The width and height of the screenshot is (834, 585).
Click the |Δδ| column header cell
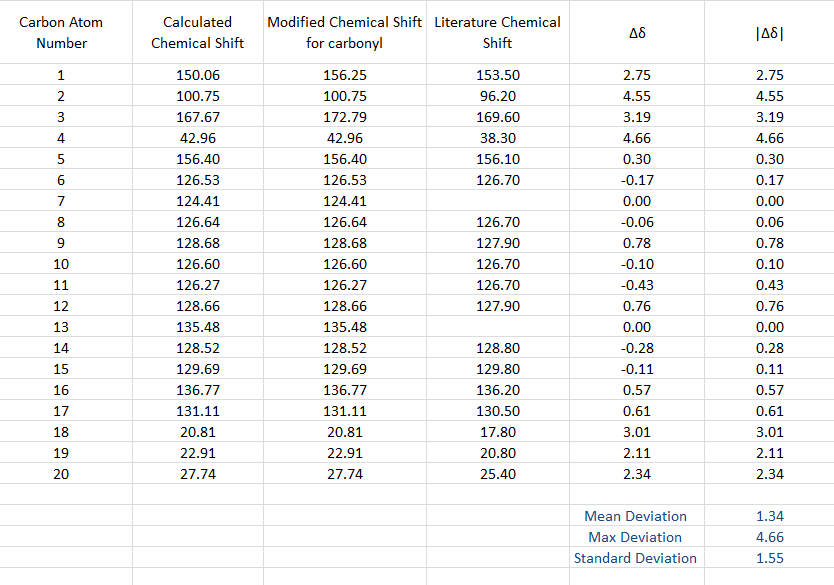[770, 32]
